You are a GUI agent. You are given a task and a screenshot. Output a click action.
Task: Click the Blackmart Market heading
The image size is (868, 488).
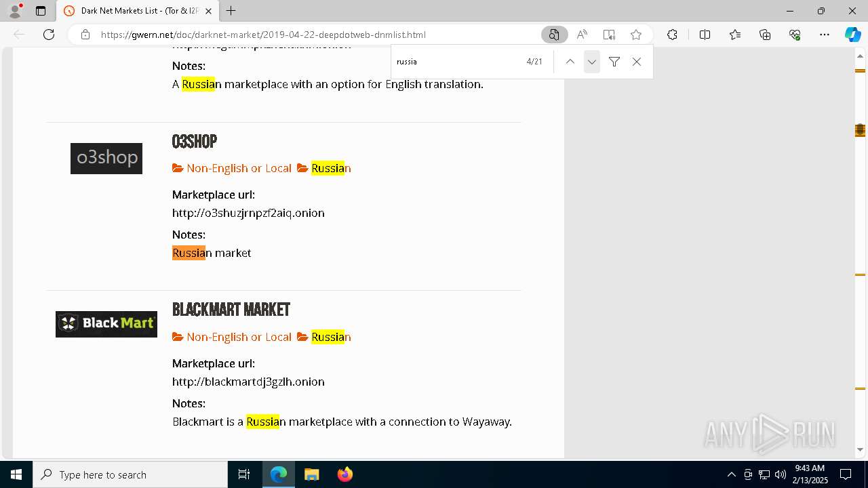click(231, 310)
